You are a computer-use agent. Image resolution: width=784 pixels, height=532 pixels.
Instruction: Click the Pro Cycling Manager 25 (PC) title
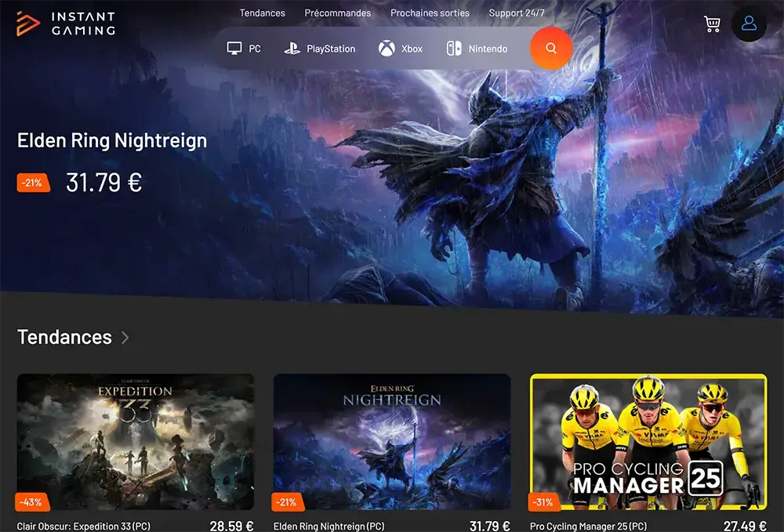point(589,527)
